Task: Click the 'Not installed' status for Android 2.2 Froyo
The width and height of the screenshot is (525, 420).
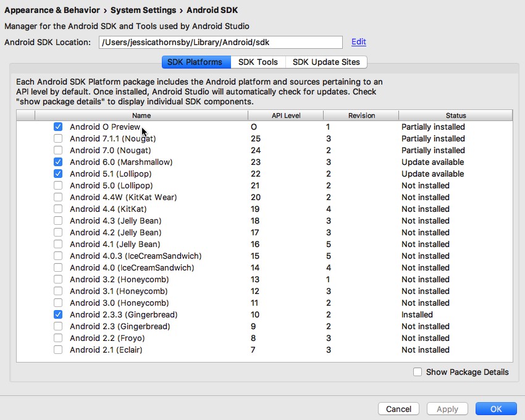Action: (425, 338)
